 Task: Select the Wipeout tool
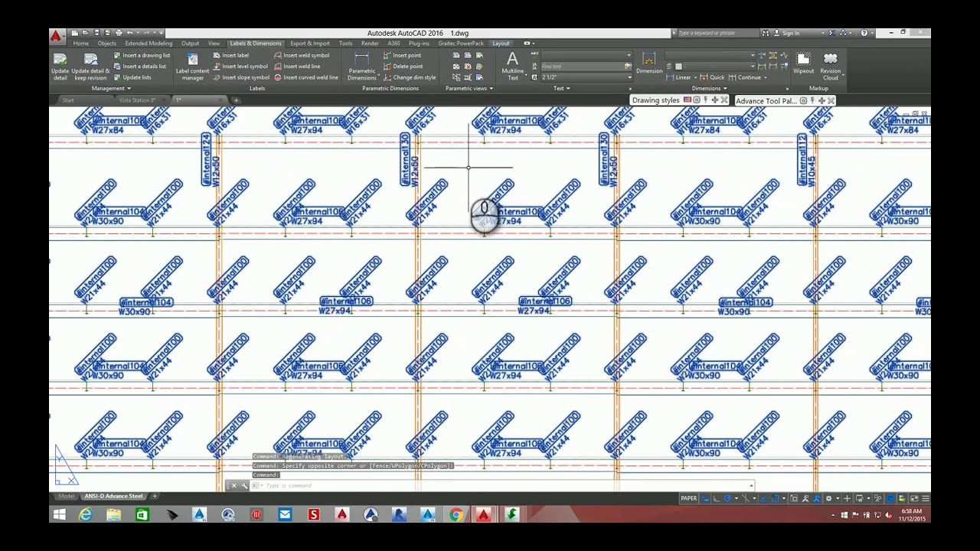803,64
